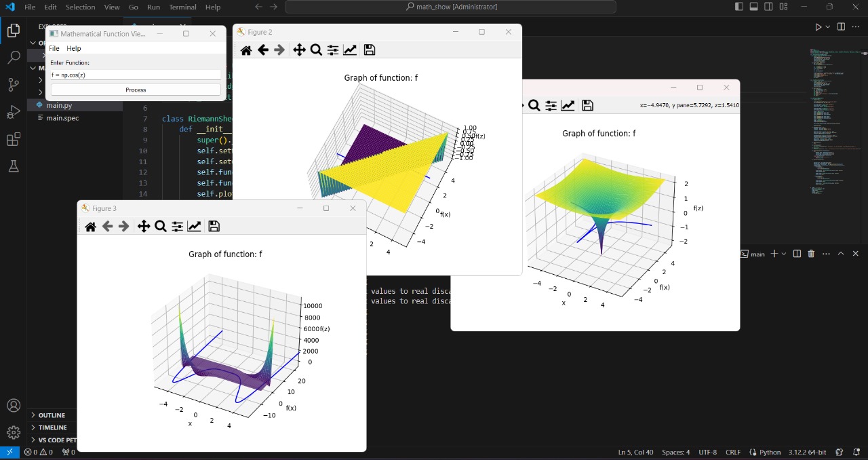Select Zoom magnifier in Figure 2 toolbar
The image size is (868, 460).
pyautogui.click(x=316, y=50)
